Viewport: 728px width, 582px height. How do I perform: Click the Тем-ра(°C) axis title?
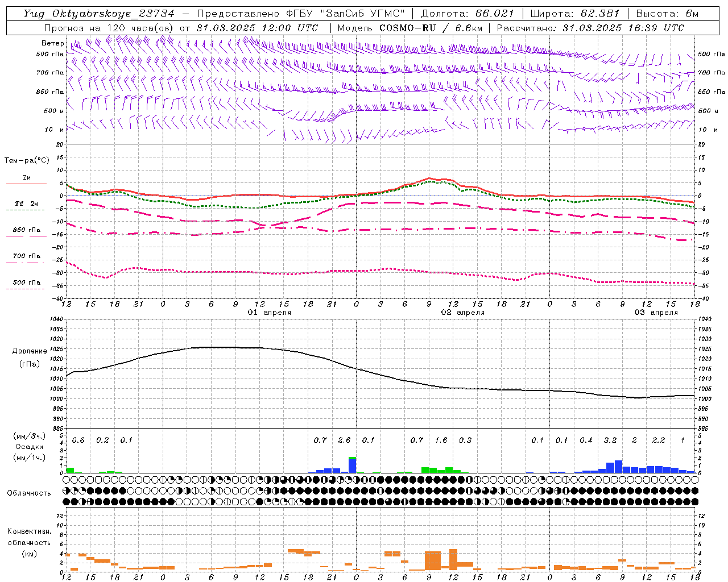coord(27,161)
